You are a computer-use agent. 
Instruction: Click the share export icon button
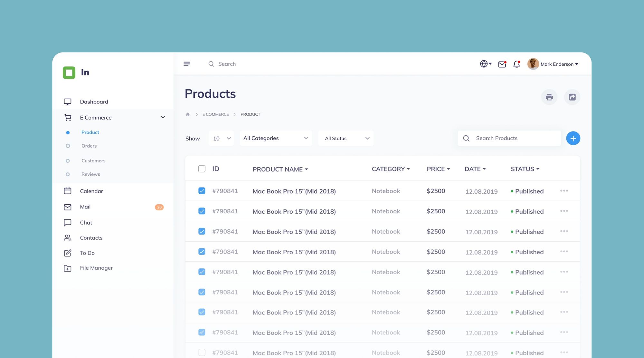(572, 97)
